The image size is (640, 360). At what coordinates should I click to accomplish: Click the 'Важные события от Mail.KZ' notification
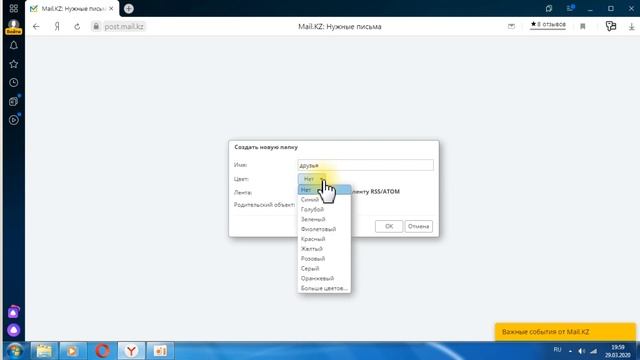(565, 332)
